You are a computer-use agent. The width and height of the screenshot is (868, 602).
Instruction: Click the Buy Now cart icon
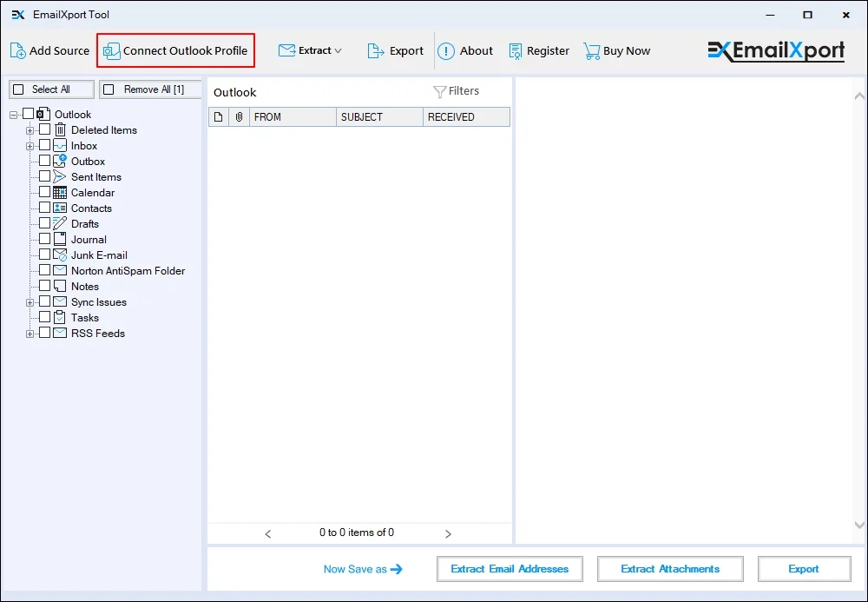[593, 50]
